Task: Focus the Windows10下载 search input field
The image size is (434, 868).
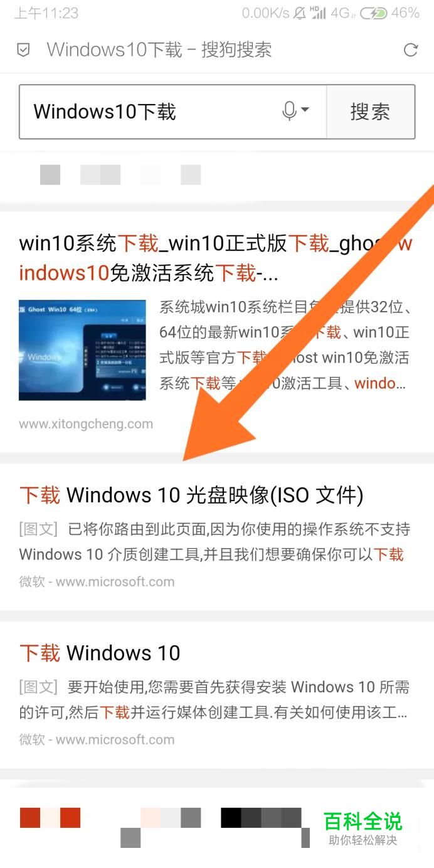Action: (172, 112)
